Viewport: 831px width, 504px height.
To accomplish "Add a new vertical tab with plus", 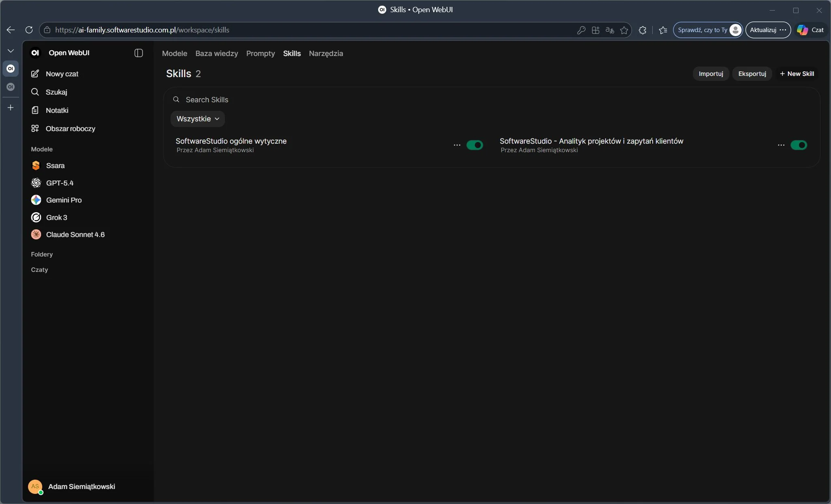I will click(x=11, y=108).
